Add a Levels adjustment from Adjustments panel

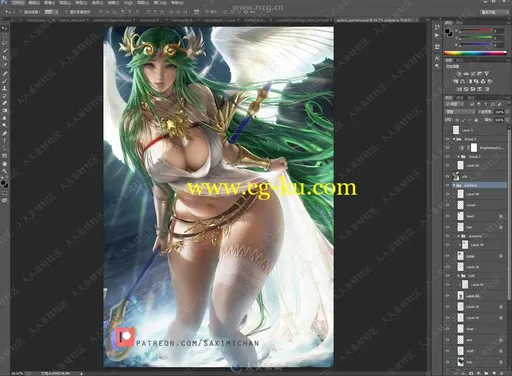(x=466, y=74)
